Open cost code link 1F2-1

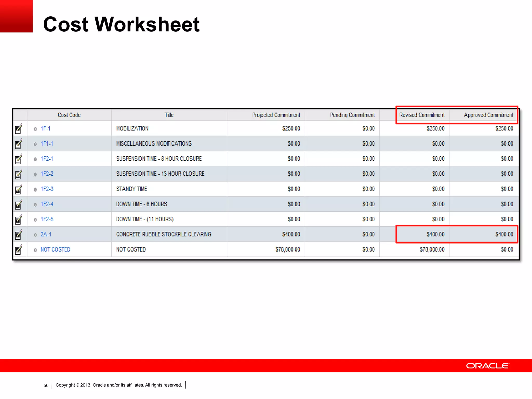(x=47, y=159)
